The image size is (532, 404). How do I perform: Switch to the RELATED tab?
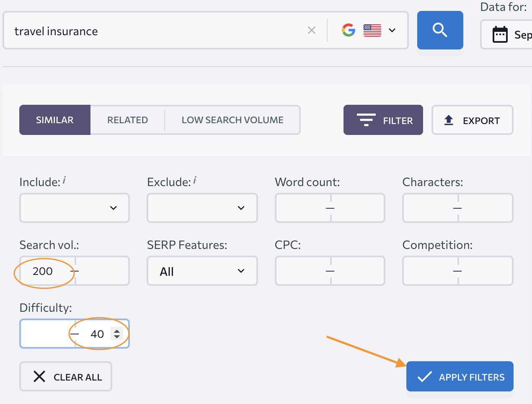128,120
